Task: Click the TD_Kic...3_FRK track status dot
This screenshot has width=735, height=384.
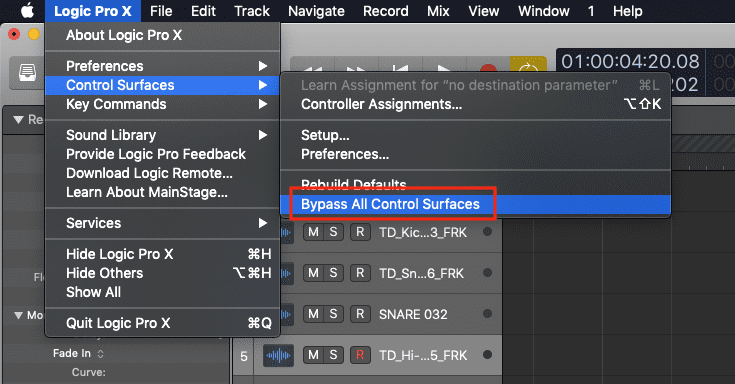Action: point(488,232)
